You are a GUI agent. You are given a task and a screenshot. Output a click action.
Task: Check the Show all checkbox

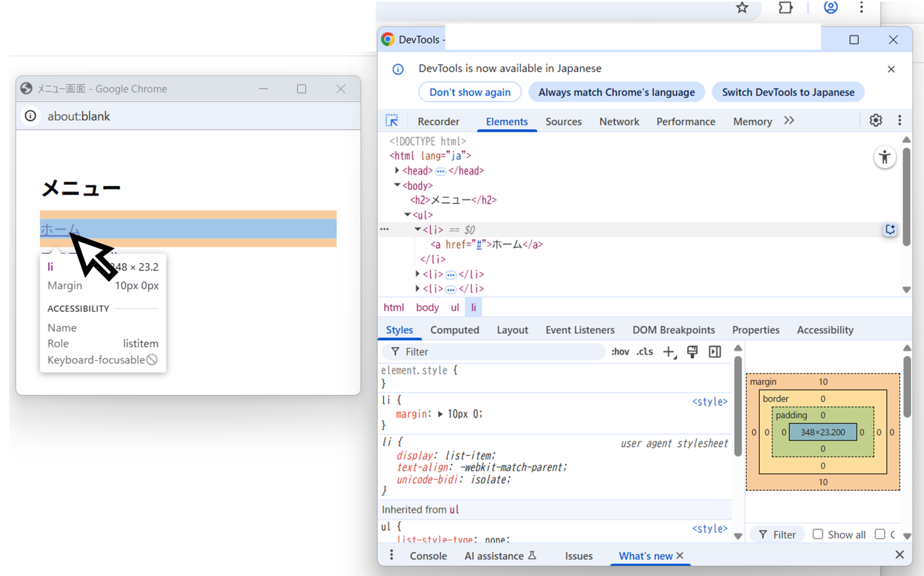pos(818,534)
